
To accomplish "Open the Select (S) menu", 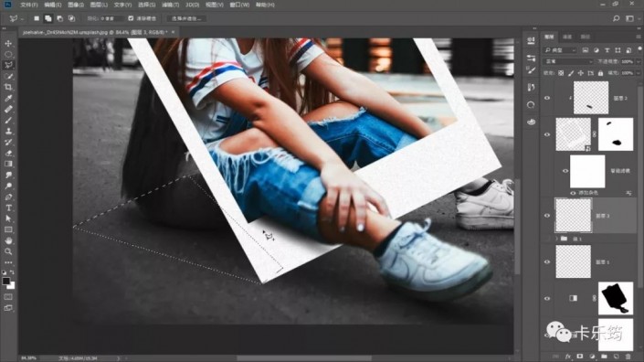I will 147,5.
